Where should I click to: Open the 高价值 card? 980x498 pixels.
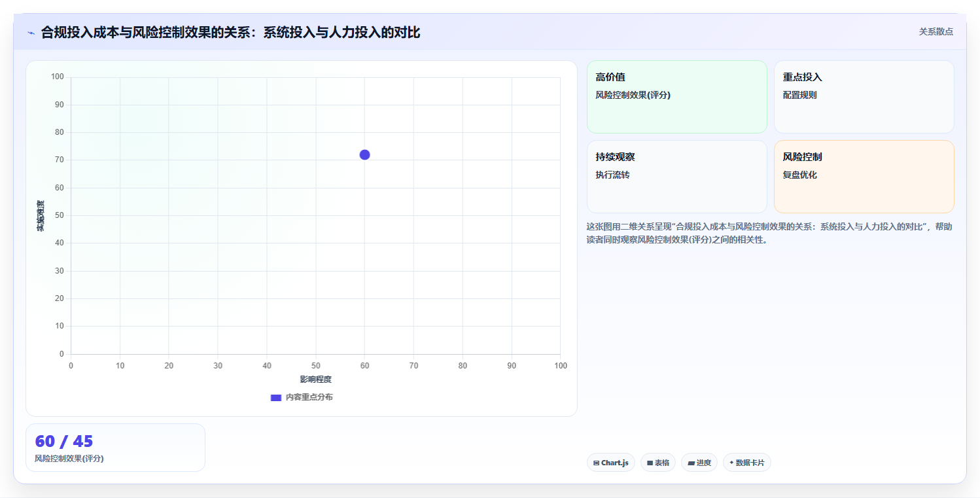677,97
